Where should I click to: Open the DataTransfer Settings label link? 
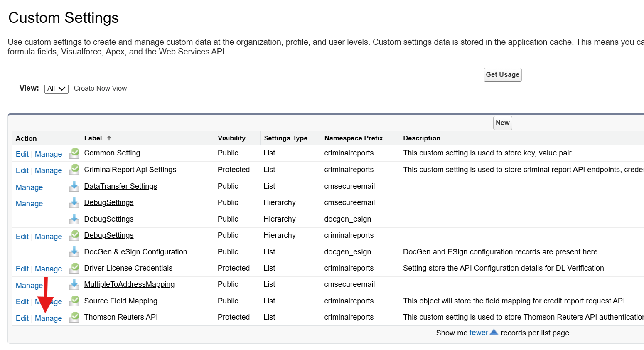coord(120,186)
